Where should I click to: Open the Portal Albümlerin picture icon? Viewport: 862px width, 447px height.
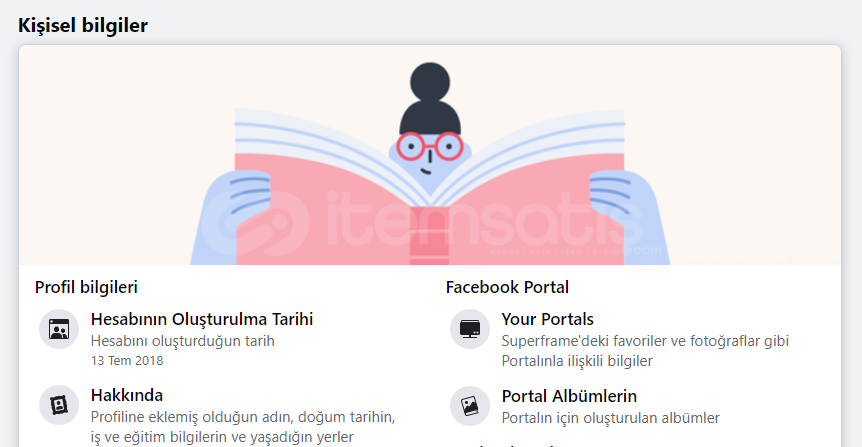469,406
